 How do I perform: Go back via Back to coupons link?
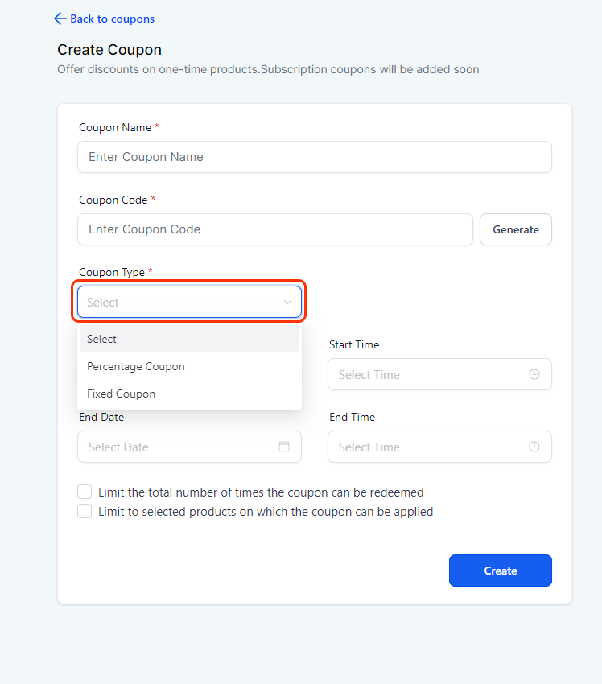click(x=112, y=19)
